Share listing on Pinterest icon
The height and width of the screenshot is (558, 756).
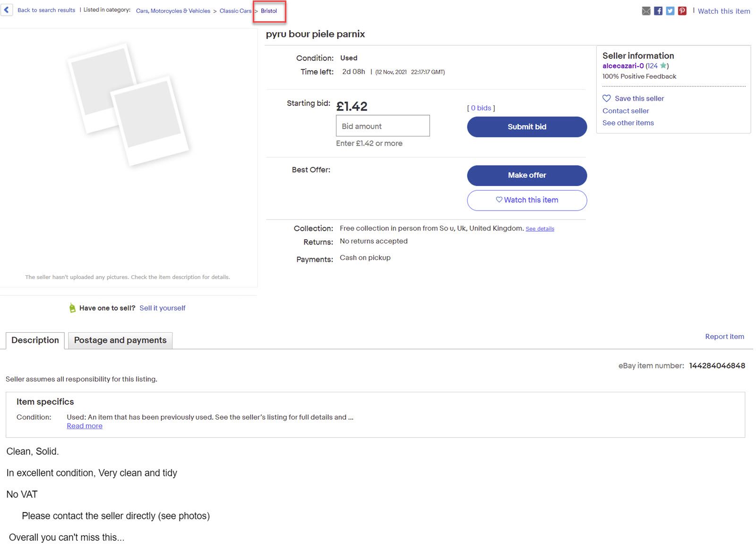[682, 11]
